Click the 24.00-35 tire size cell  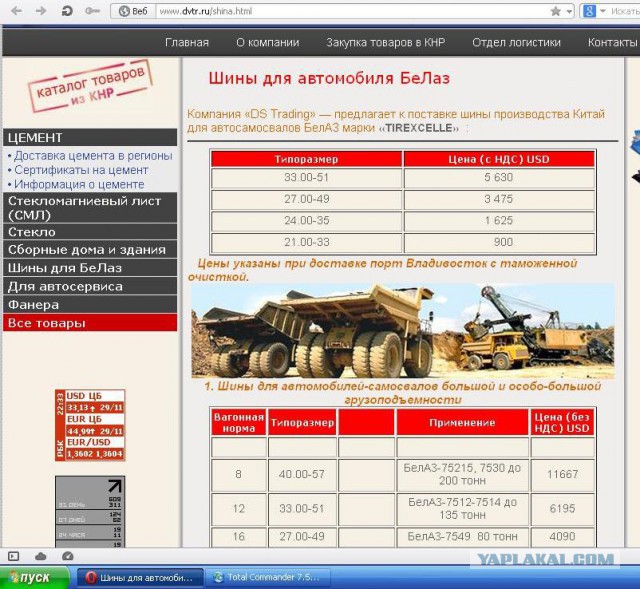[x=307, y=221]
